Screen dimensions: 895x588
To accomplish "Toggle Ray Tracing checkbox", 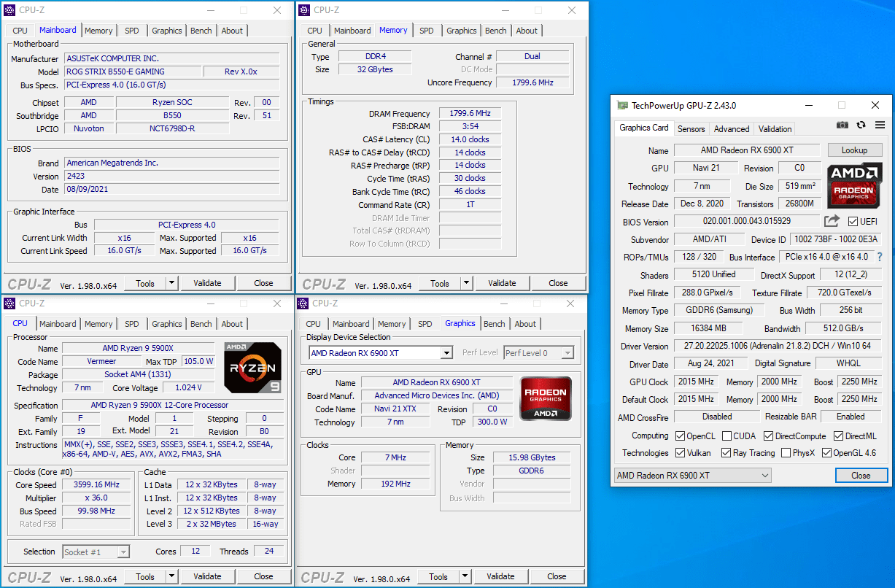I will pyautogui.click(x=726, y=453).
